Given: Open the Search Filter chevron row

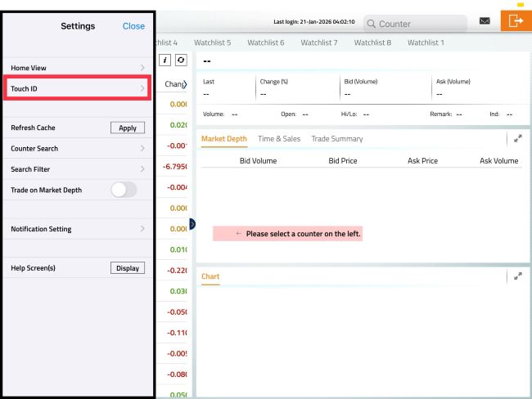Looking at the screenshot, I should [78, 169].
